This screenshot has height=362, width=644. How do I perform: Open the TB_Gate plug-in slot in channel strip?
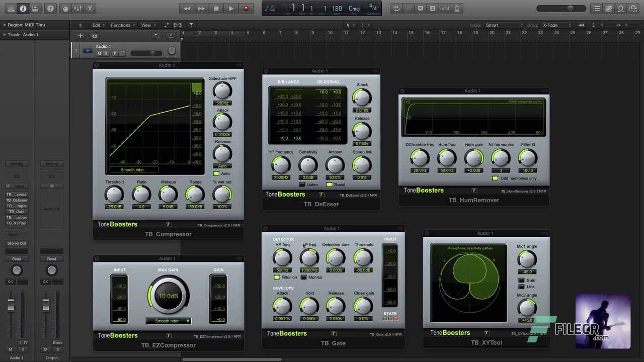17,212
